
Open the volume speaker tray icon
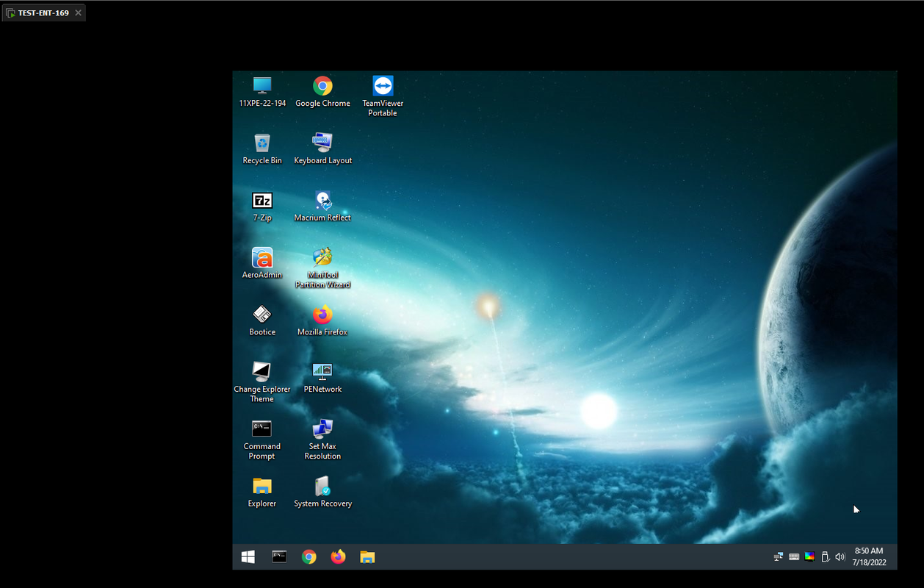click(840, 557)
